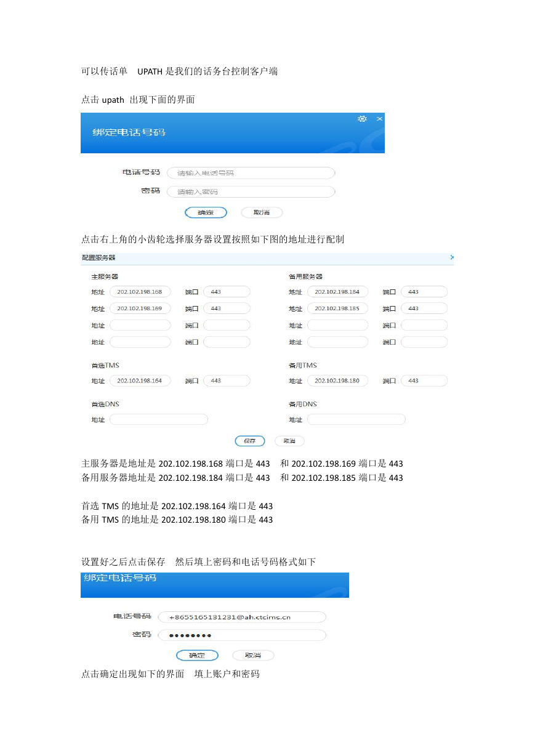Select backup server address 202.102.198.184 field

(338, 292)
